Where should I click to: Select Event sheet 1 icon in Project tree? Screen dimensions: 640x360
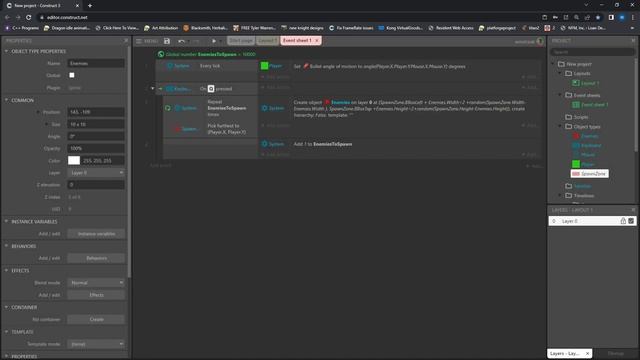(x=576, y=104)
